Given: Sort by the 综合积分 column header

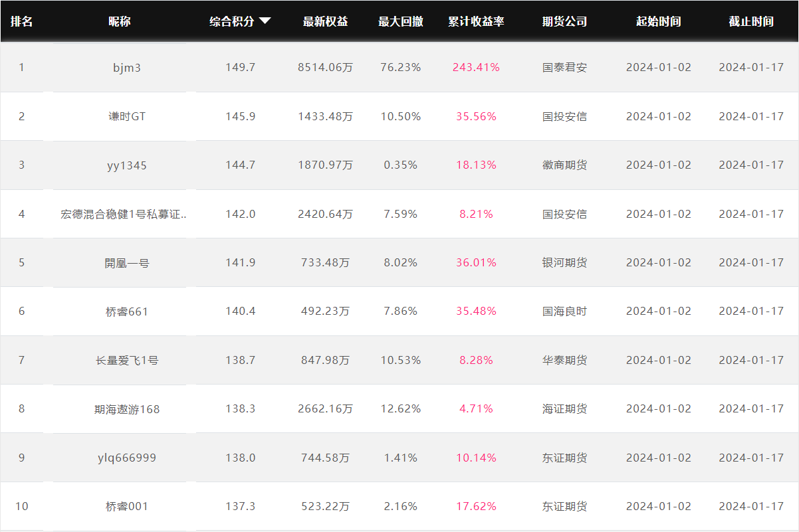Looking at the screenshot, I should (232, 21).
